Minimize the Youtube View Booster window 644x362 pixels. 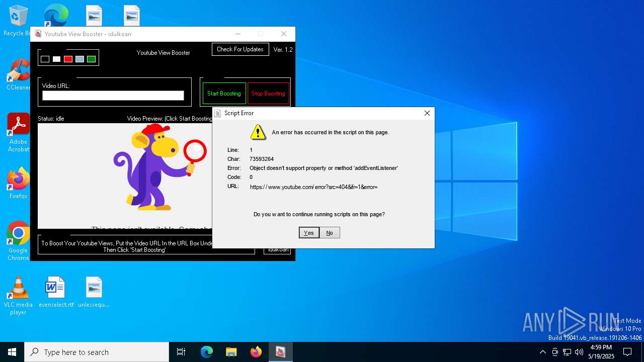coord(237,34)
